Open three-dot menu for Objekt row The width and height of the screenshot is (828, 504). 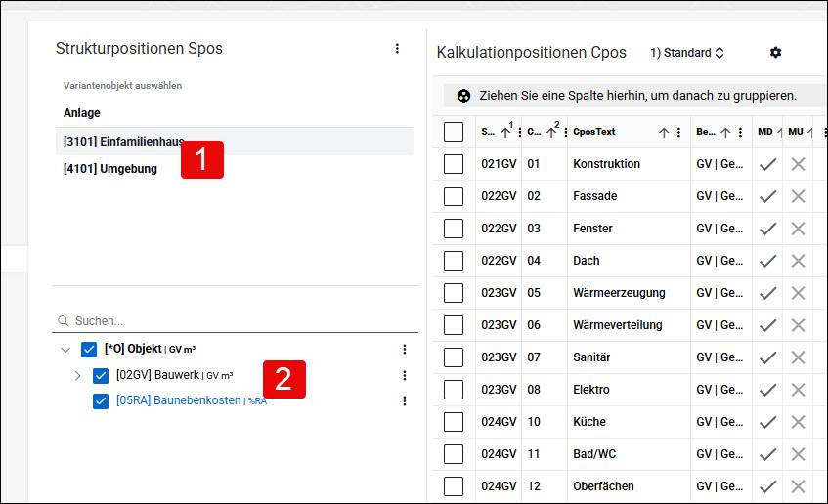point(405,349)
